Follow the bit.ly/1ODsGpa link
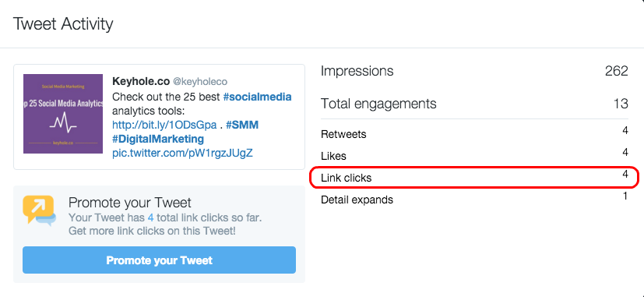644x297 pixels. (x=164, y=125)
